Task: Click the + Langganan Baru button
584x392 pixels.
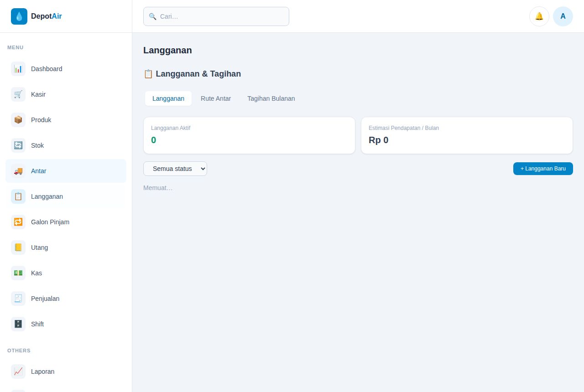Action: 543,169
